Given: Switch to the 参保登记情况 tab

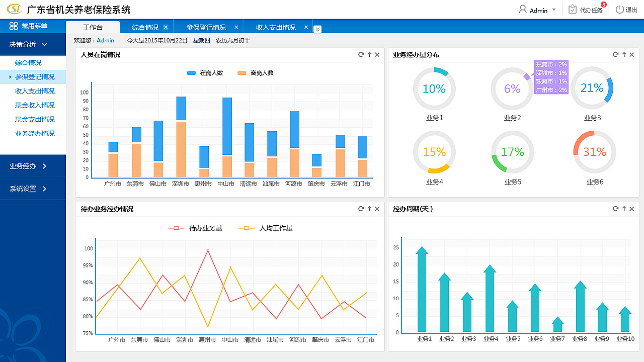Looking at the screenshot, I should tap(206, 27).
